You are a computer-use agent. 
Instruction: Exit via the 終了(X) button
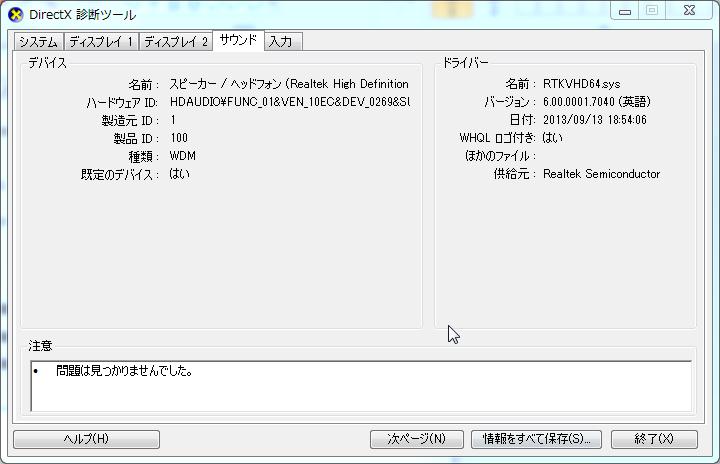(654, 439)
